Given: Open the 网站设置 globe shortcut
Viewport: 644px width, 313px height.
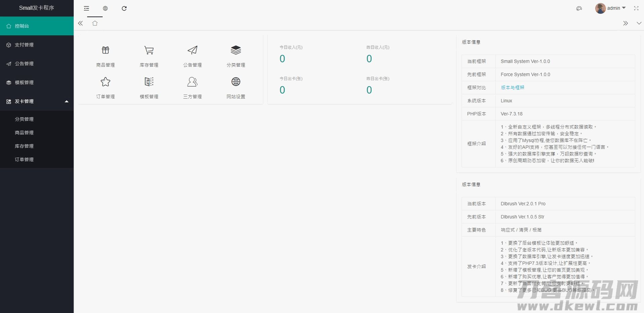Looking at the screenshot, I should [x=236, y=82].
